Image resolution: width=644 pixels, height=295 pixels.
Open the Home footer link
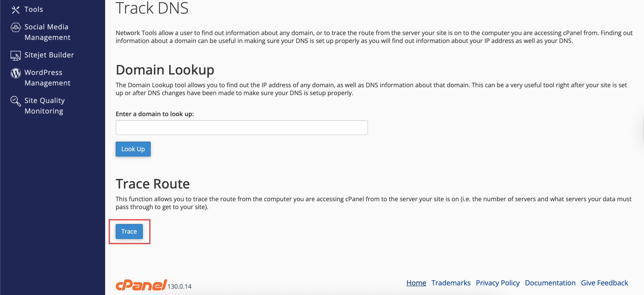(416, 283)
